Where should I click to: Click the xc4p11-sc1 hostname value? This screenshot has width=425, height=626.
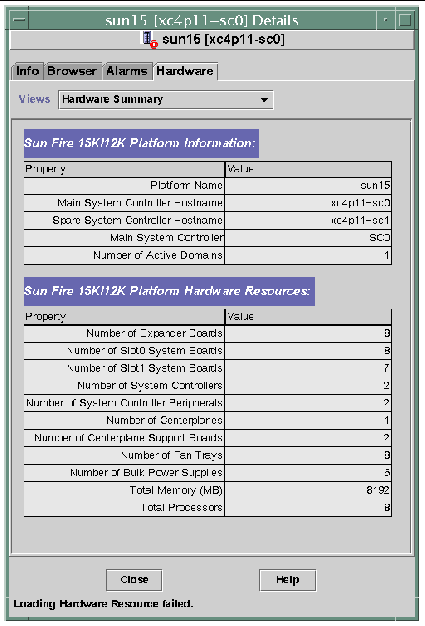tap(361, 220)
